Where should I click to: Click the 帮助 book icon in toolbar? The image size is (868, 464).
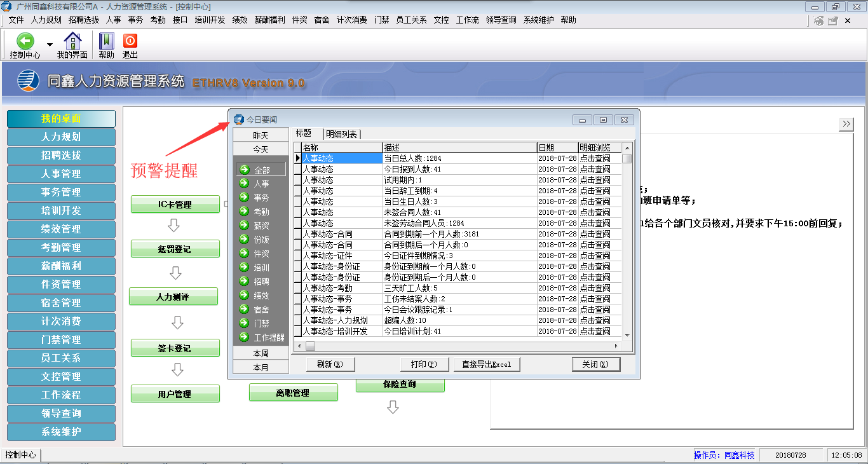(x=106, y=41)
